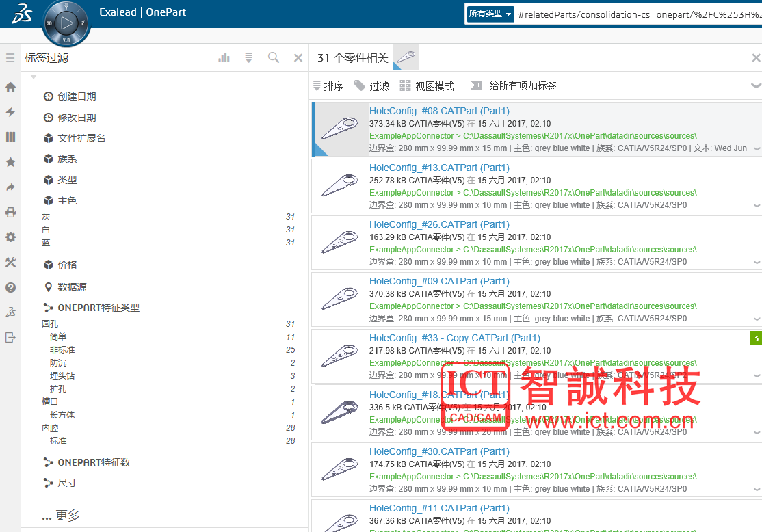Expand the 价格 facet
762x532 pixels.
pos(60,265)
